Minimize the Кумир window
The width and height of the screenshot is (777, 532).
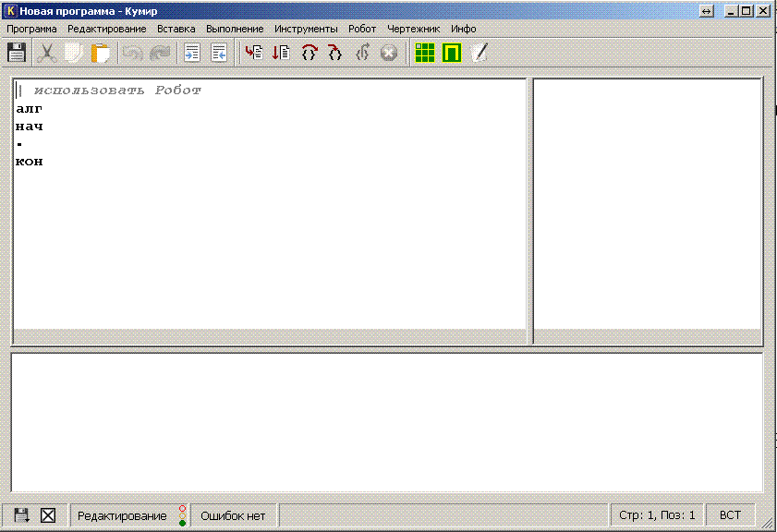coord(732,10)
